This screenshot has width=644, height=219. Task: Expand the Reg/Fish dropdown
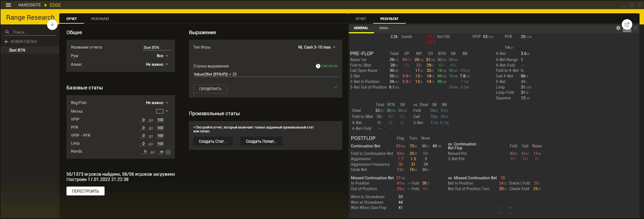click(x=167, y=103)
